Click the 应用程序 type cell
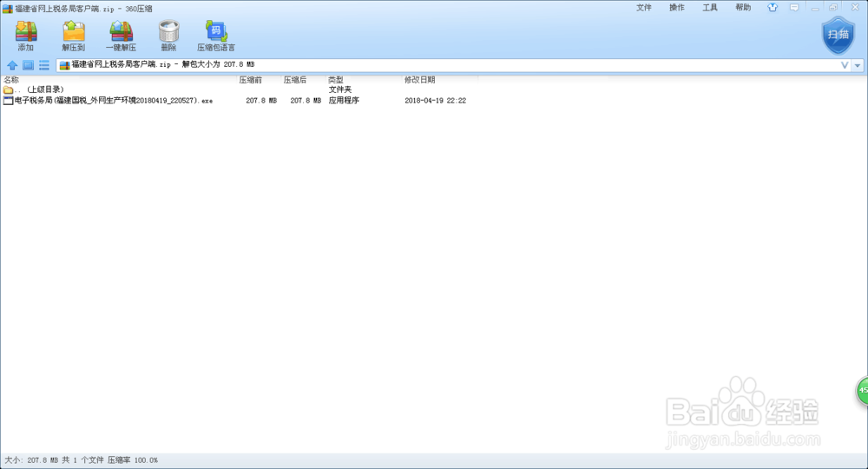Image resolution: width=868 pixels, height=469 pixels. (x=344, y=101)
